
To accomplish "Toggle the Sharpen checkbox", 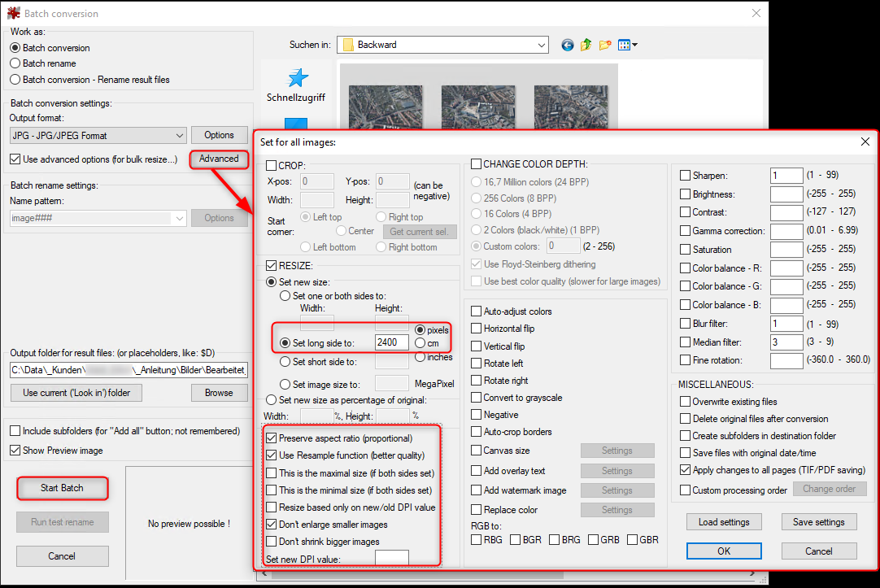I will tap(684, 175).
